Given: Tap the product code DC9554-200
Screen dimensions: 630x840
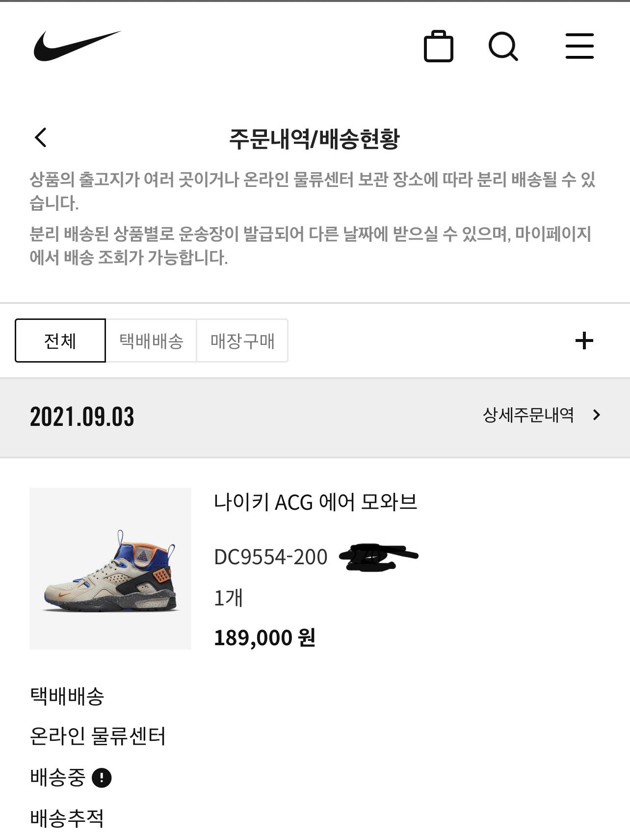Looking at the screenshot, I should point(271,557).
